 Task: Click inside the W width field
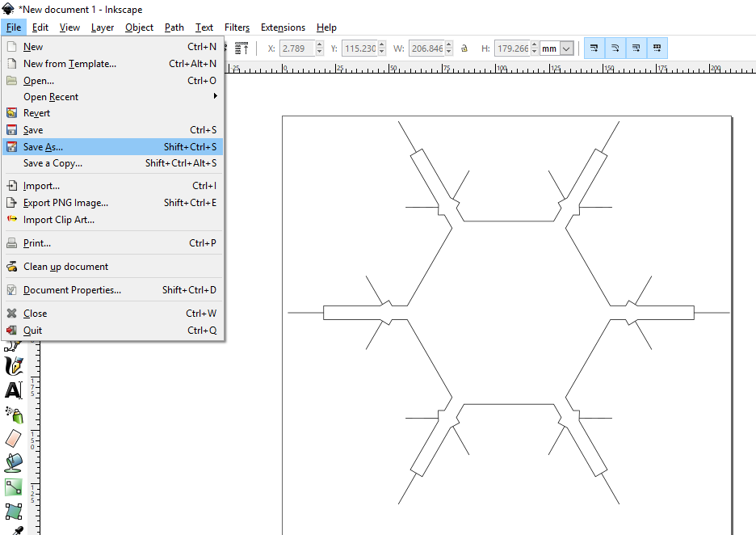coord(426,48)
